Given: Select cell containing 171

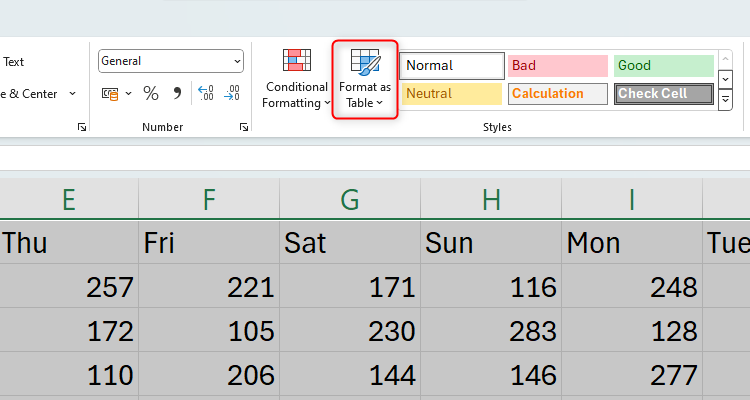Looking at the screenshot, I should coord(350,286).
